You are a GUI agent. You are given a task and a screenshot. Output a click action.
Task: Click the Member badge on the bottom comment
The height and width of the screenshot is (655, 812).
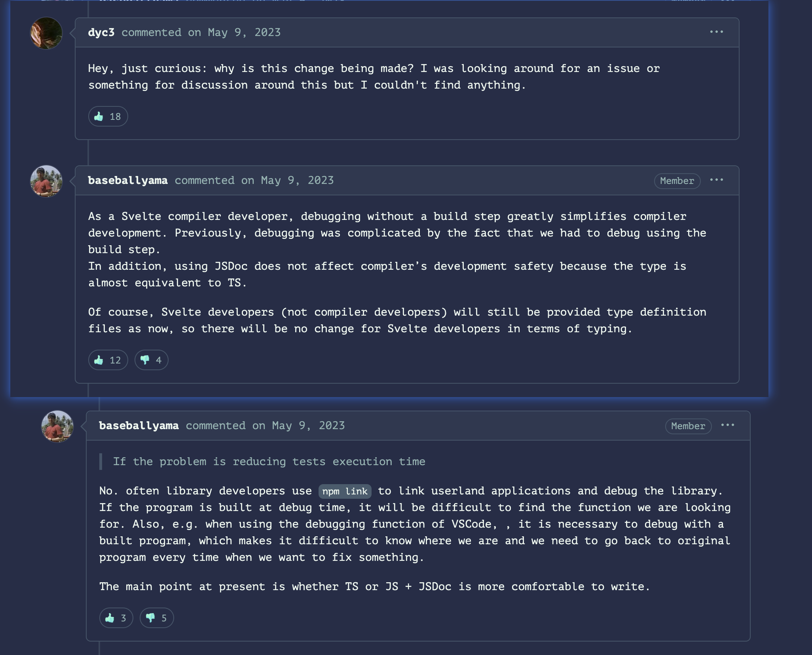(688, 426)
